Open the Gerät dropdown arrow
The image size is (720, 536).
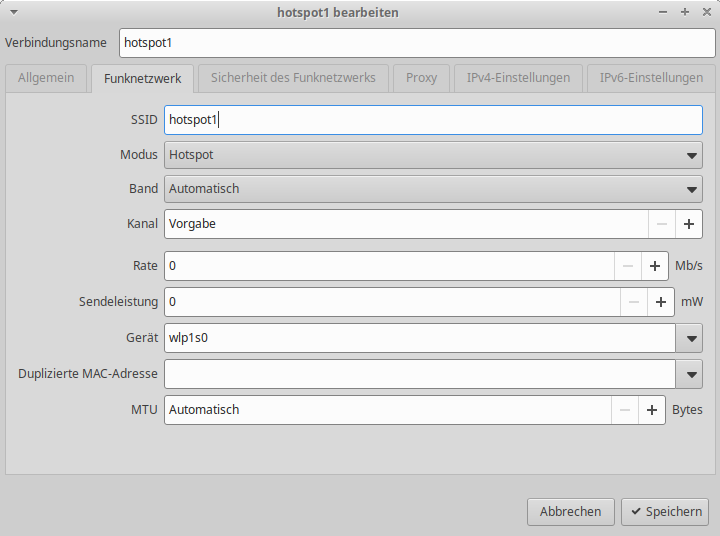tap(690, 338)
